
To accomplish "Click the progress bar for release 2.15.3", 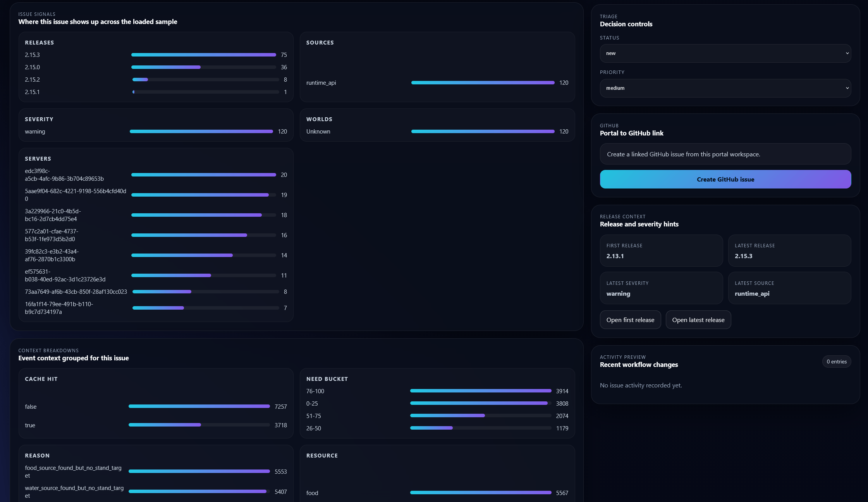I will pyautogui.click(x=204, y=55).
